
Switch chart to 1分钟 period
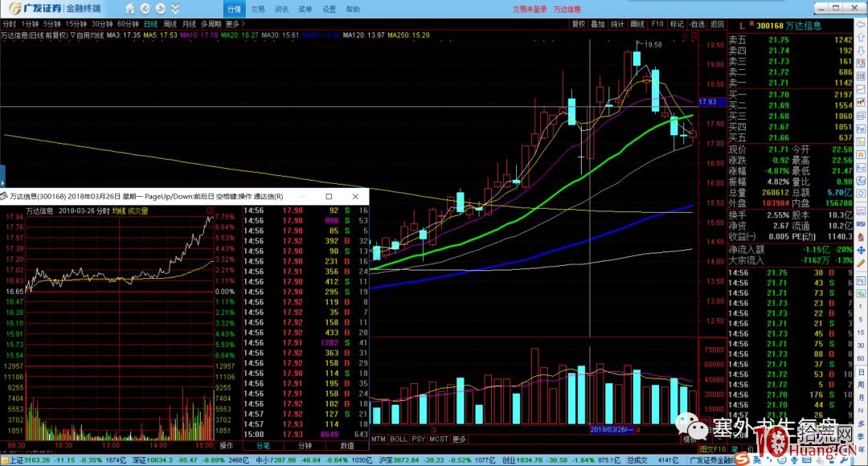coord(30,24)
